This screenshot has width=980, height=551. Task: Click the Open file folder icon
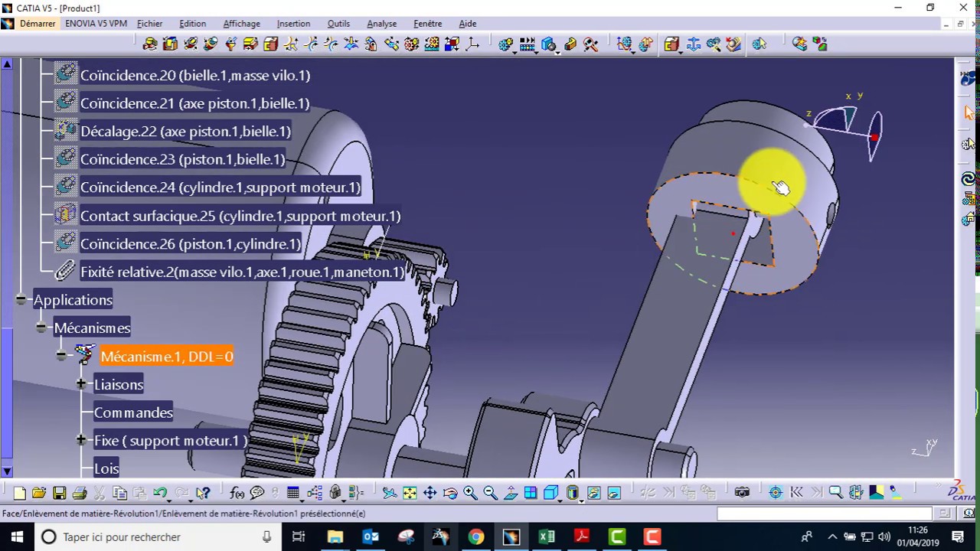(x=39, y=493)
